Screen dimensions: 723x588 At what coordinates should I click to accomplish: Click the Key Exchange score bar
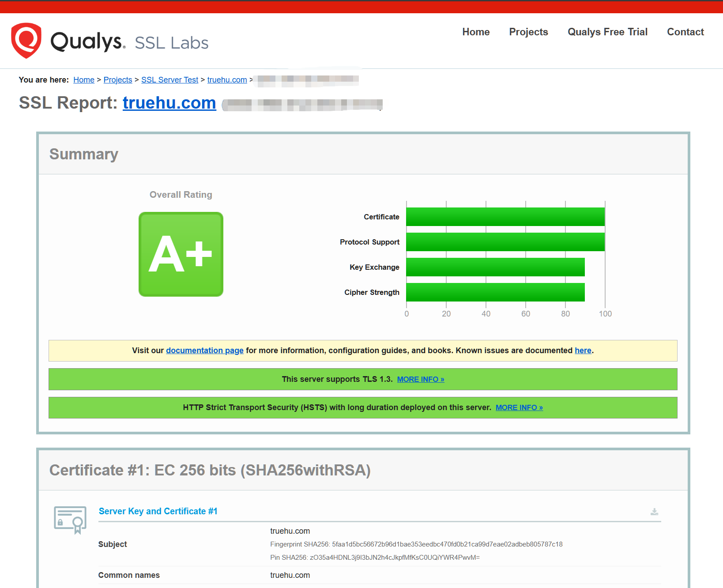click(495, 267)
